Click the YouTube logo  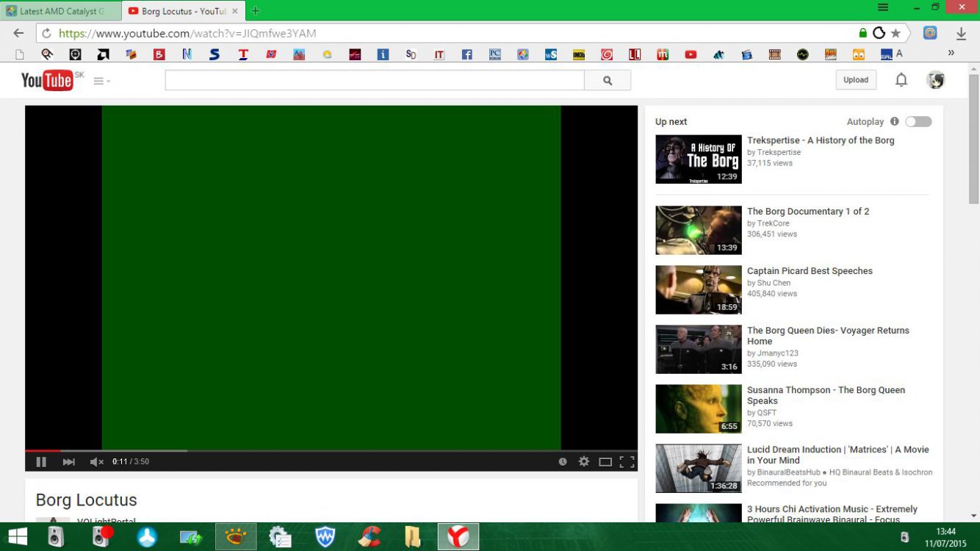click(48, 80)
